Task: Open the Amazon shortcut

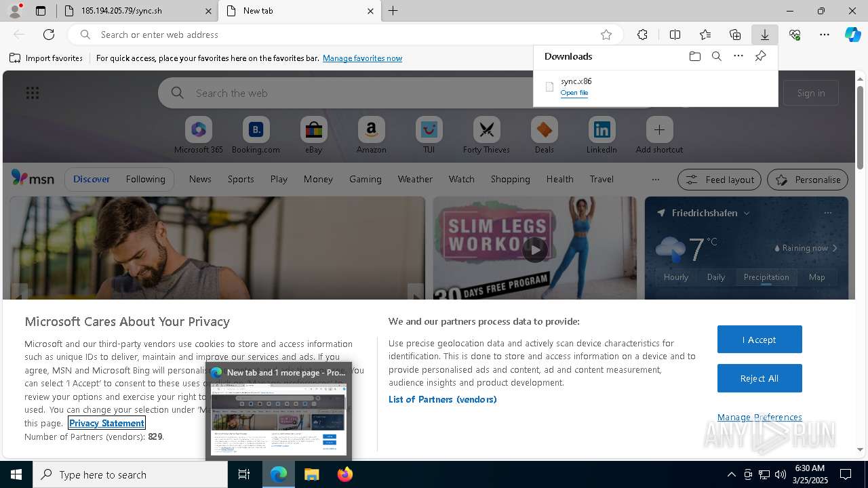Action: coord(371,136)
